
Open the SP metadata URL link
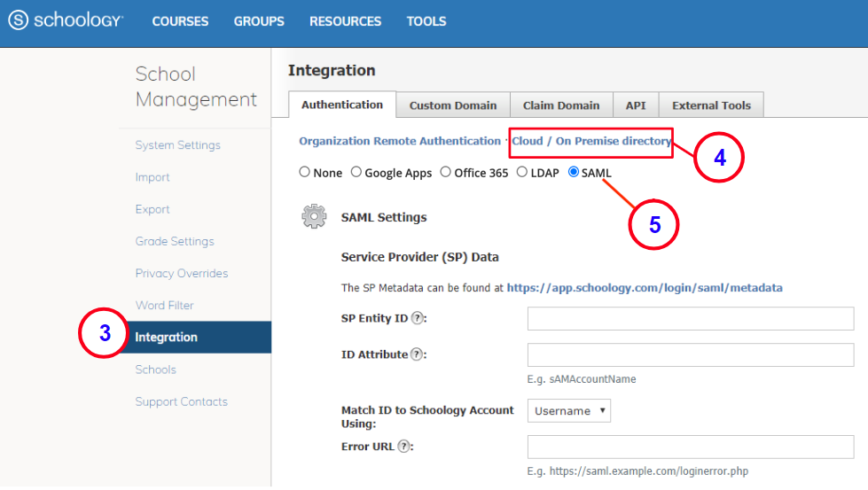pos(645,288)
